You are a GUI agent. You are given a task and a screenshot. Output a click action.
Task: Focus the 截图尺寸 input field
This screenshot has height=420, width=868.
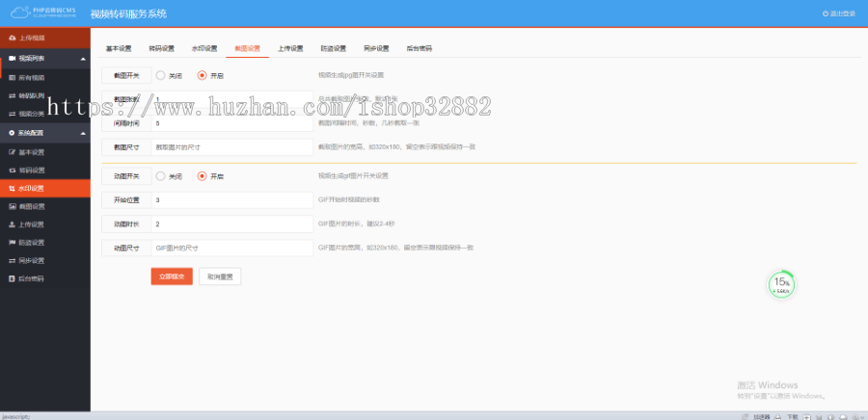231,147
